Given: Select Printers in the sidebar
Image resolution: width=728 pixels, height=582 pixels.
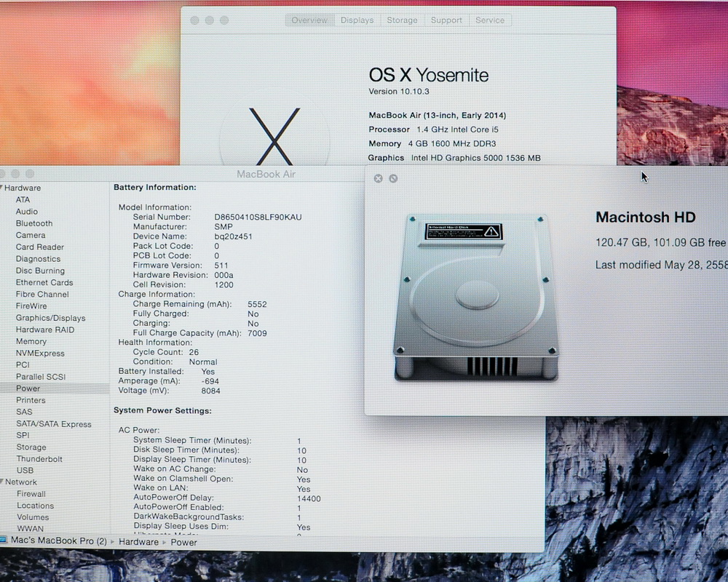Looking at the screenshot, I should click(31, 400).
